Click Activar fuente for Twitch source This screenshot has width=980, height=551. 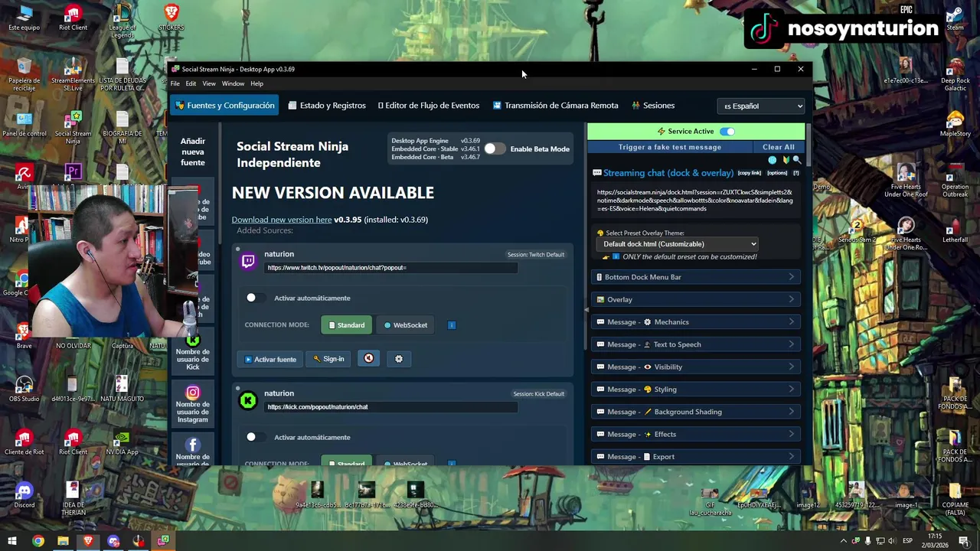(x=270, y=359)
